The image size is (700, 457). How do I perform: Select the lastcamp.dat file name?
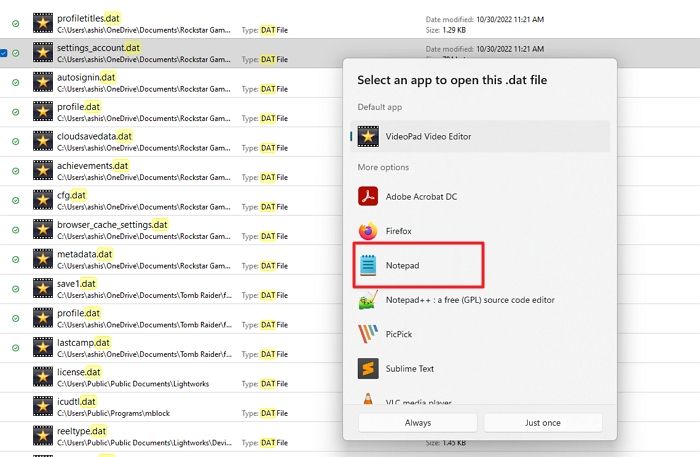point(83,342)
